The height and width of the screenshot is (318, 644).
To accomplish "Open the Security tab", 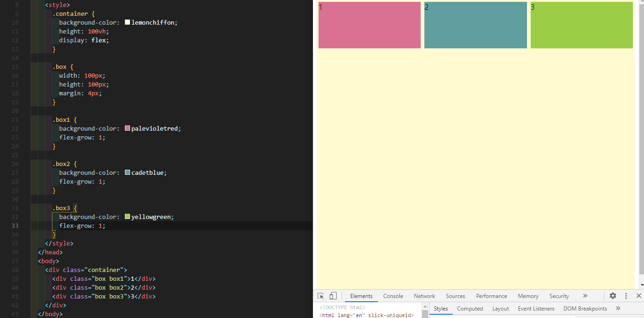I will [559, 296].
